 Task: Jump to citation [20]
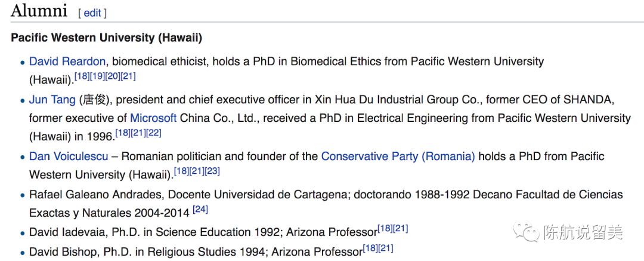113,76
